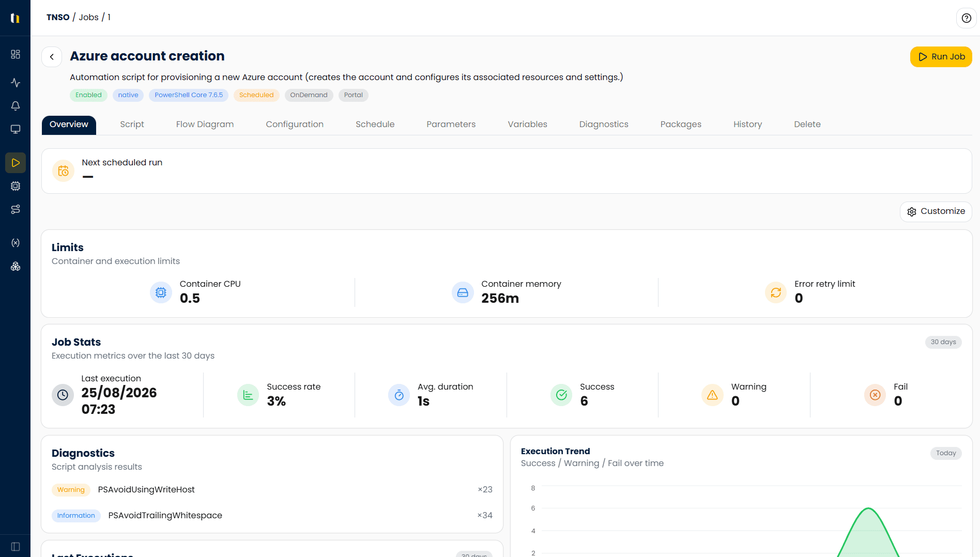Navigate to Jobs in the breadcrumb
This screenshot has height=557, width=980.
[x=88, y=18]
